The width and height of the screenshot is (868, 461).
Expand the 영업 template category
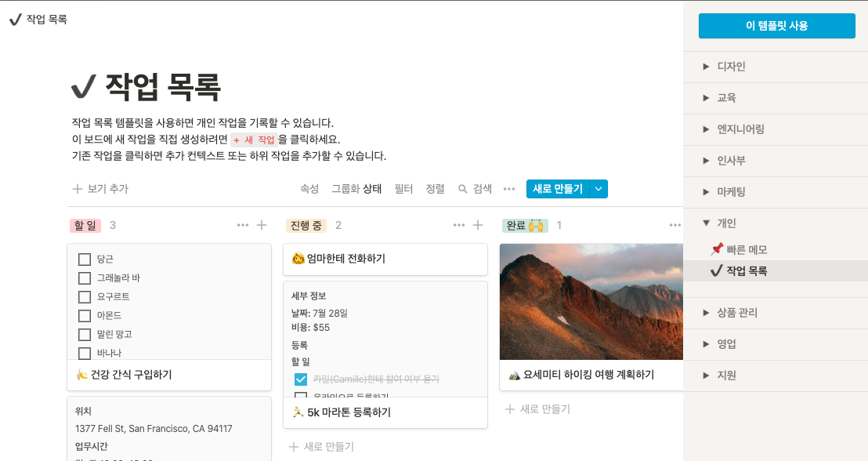[706, 344]
